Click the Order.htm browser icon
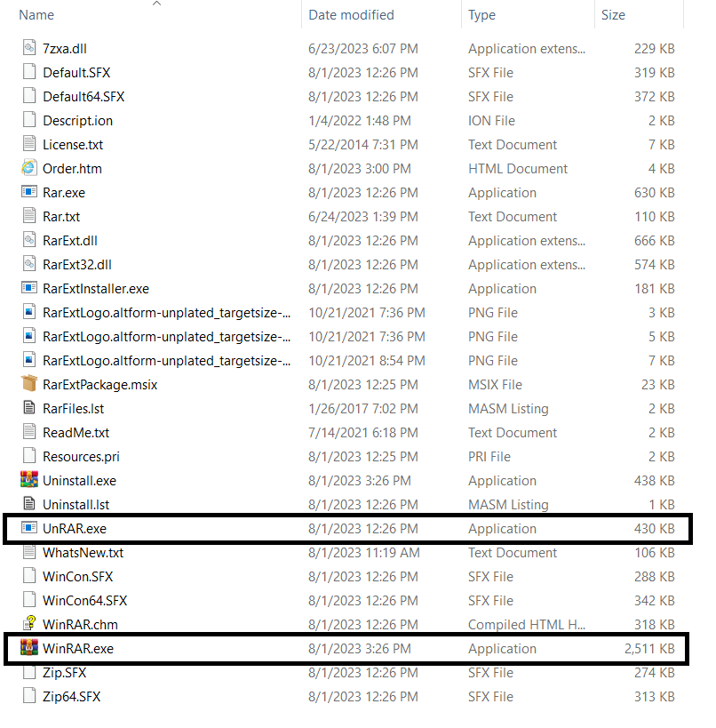The height and width of the screenshot is (728, 716). click(x=29, y=168)
